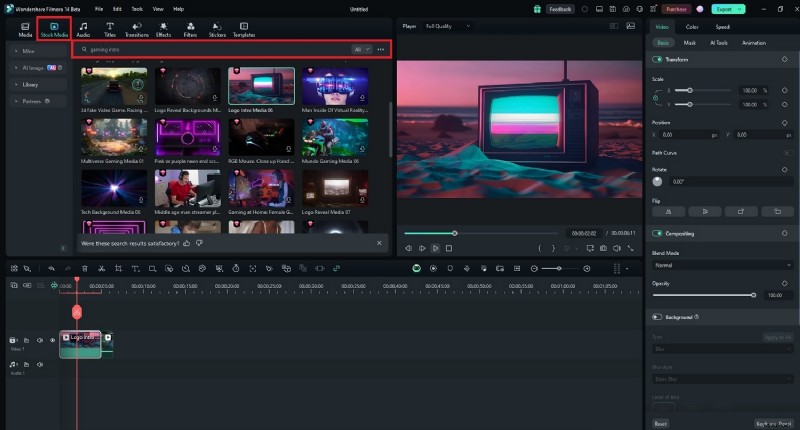Open the Export dropdown arrow
Screen dimensions: 800x430
[x=739, y=9]
